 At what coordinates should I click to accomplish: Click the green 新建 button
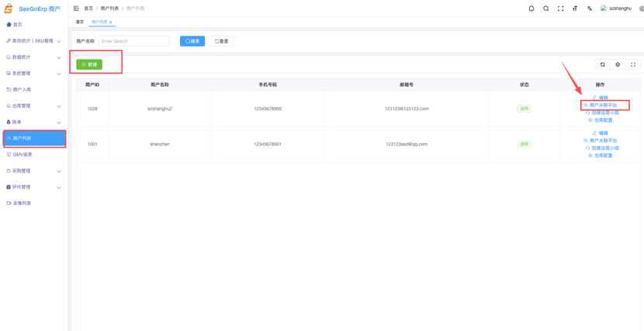[89, 64]
